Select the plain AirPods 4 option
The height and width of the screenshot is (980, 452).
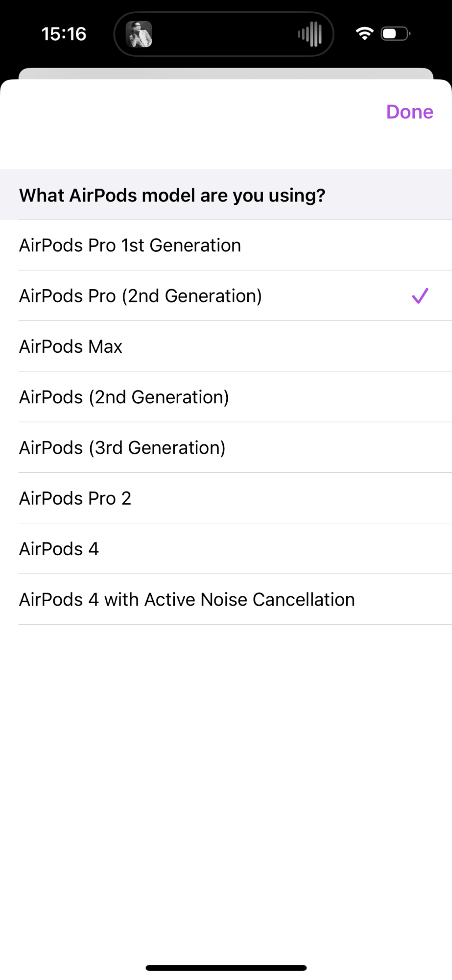coord(226,548)
